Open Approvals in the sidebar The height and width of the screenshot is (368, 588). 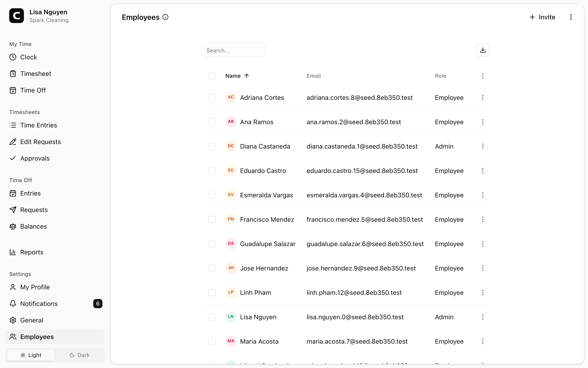(x=55, y=158)
